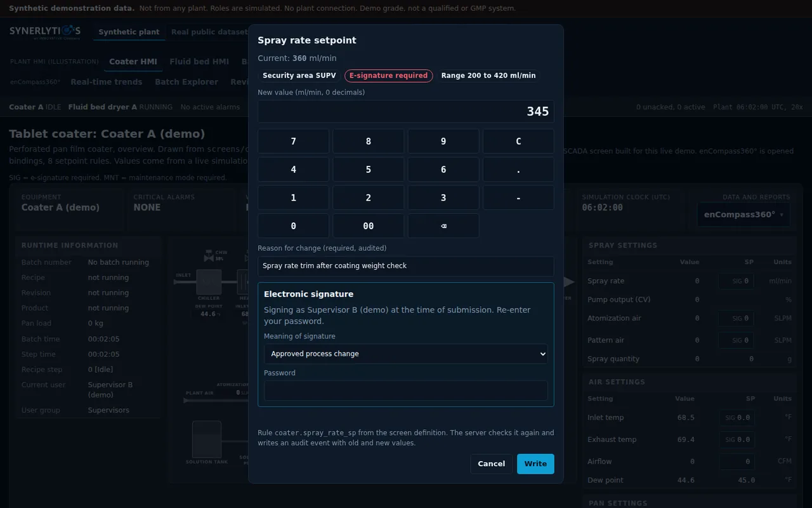Open the Batch Explorer view
Image resolution: width=812 pixels, height=508 pixels.
187,82
